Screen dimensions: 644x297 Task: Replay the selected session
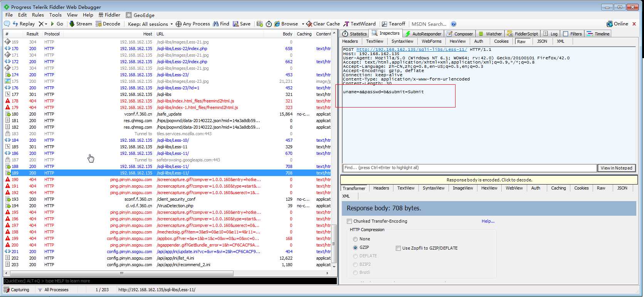(x=24, y=24)
